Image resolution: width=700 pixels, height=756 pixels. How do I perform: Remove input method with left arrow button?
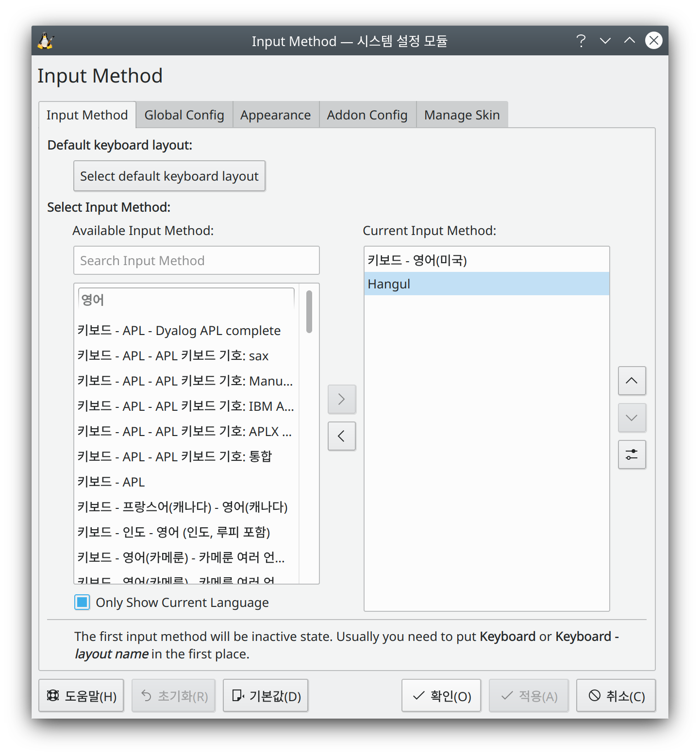[x=342, y=436]
